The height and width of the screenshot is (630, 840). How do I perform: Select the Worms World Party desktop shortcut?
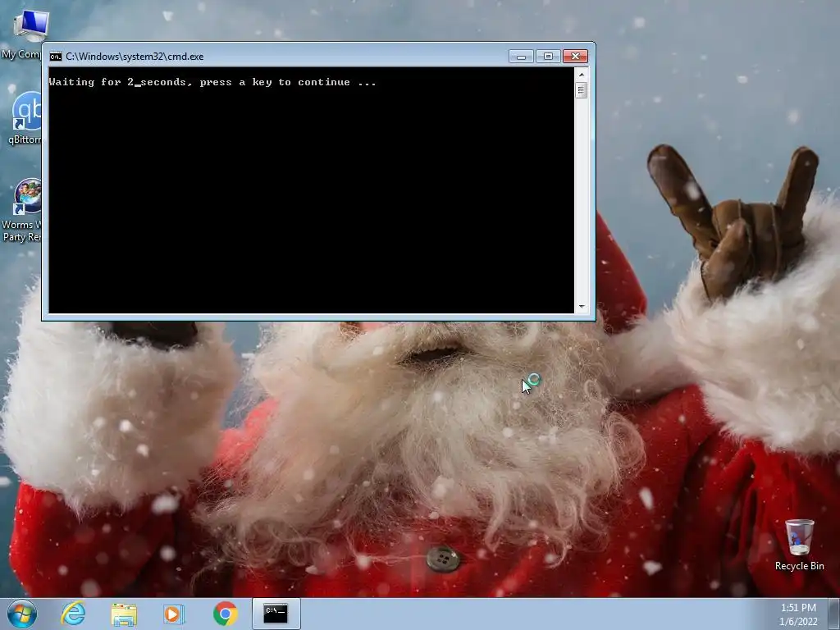pyautogui.click(x=21, y=210)
